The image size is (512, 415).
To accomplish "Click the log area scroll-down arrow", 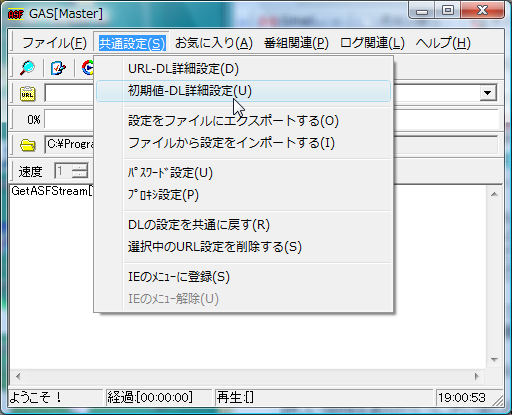I will 494,360.
